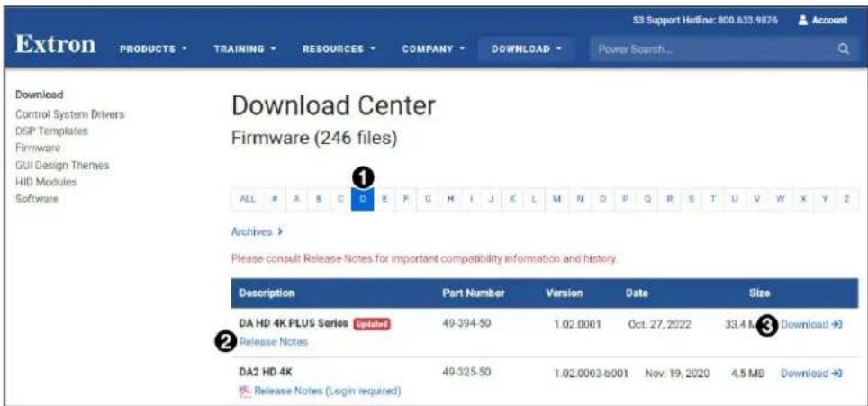This screenshot has width=868, height=406.
Task: Click the search magnifier icon
Action: 844,50
